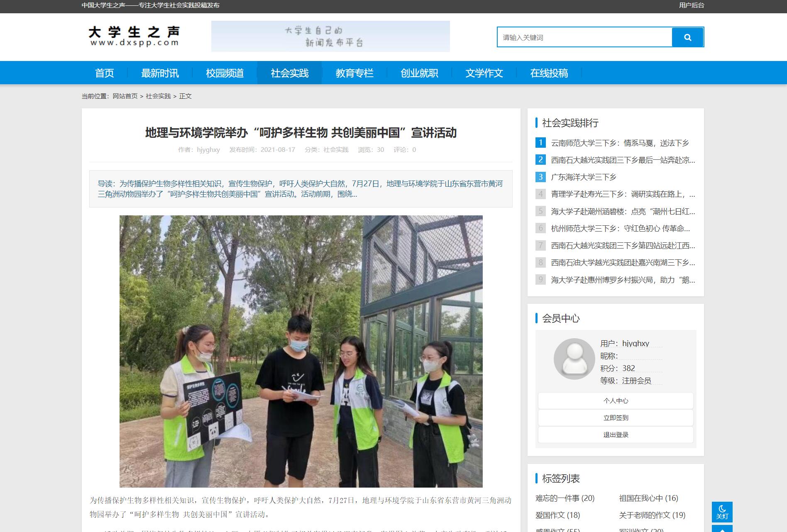Click 发布时间: 2021-08-17 text
This screenshot has height=532, width=787.
tap(262, 150)
